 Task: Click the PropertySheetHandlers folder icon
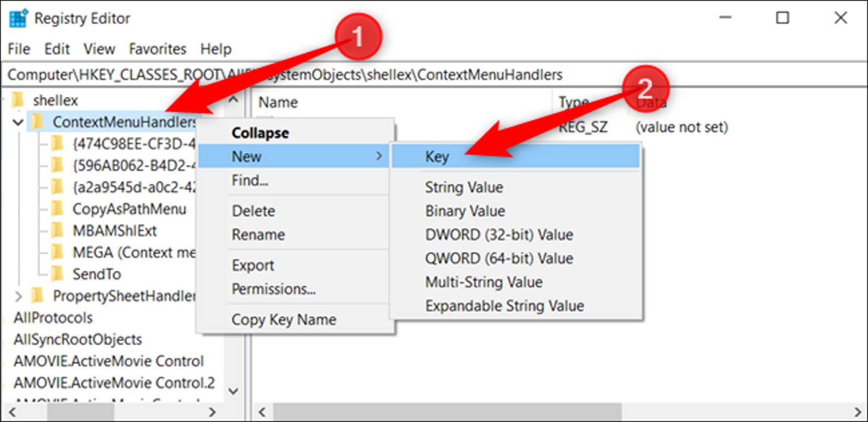[37, 296]
